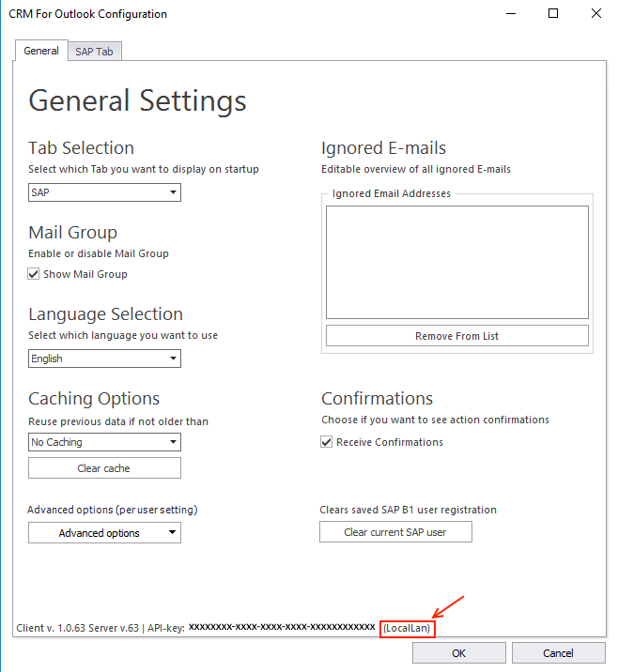
Task: Switch to the General tab
Action: coord(41,51)
